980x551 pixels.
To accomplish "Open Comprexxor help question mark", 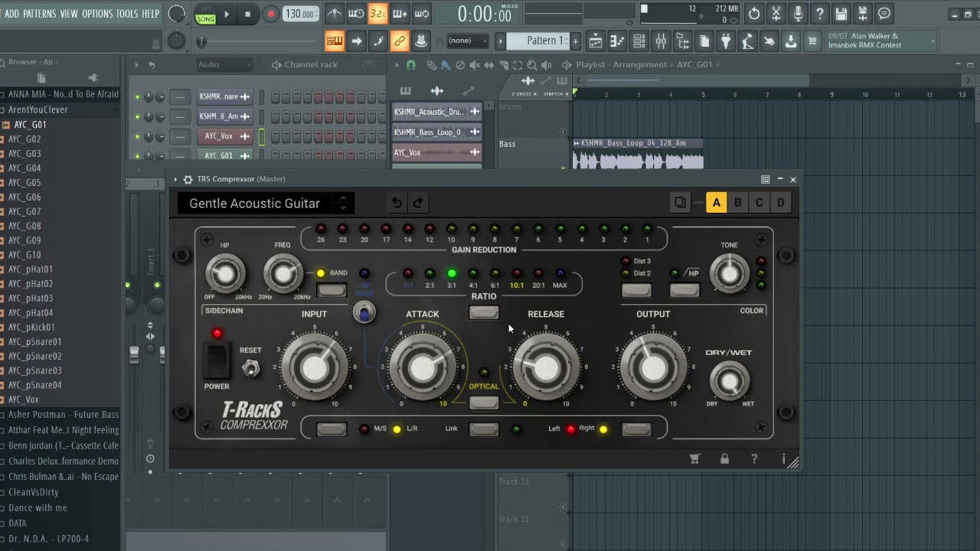I will (x=754, y=459).
